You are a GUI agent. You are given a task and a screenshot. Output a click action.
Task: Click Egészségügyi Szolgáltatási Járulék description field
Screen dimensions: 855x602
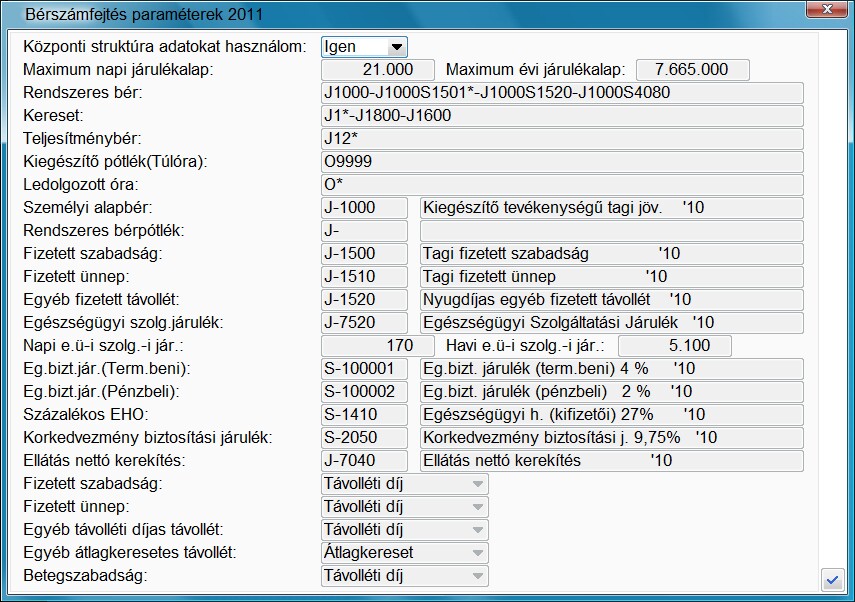pyautogui.click(x=612, y=322)
